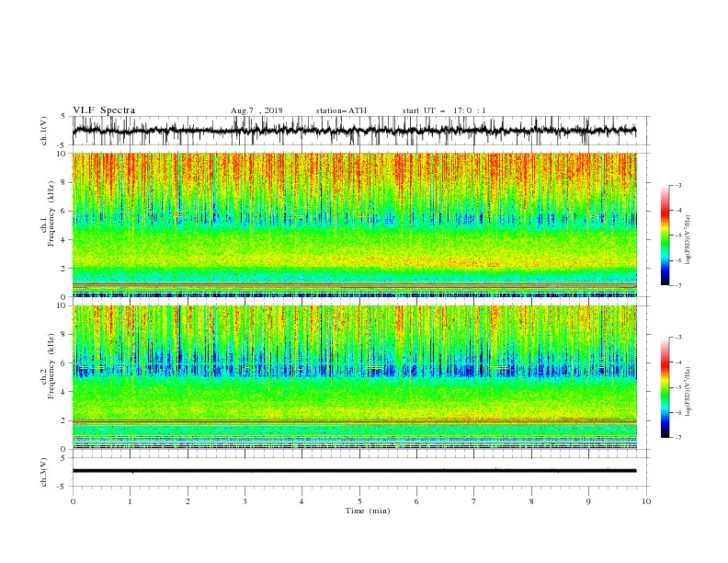Click the "ch.1(V)" axis label
Viewport: 728px width, 563px height.
[44, 131]
